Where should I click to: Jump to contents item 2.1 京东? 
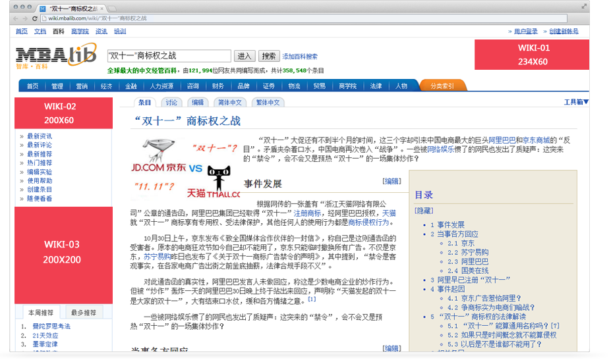point(461,244)
